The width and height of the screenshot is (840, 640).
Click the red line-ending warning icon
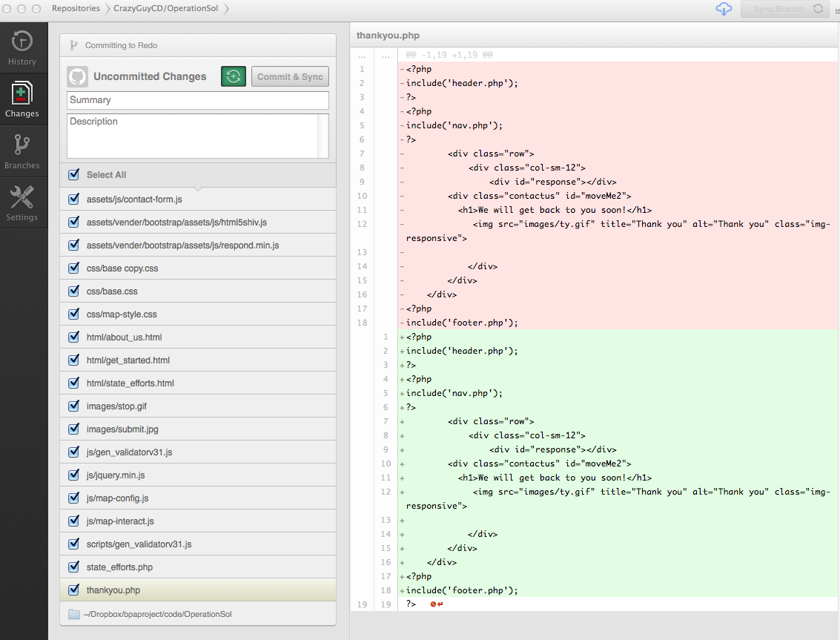tap(437, 604)
